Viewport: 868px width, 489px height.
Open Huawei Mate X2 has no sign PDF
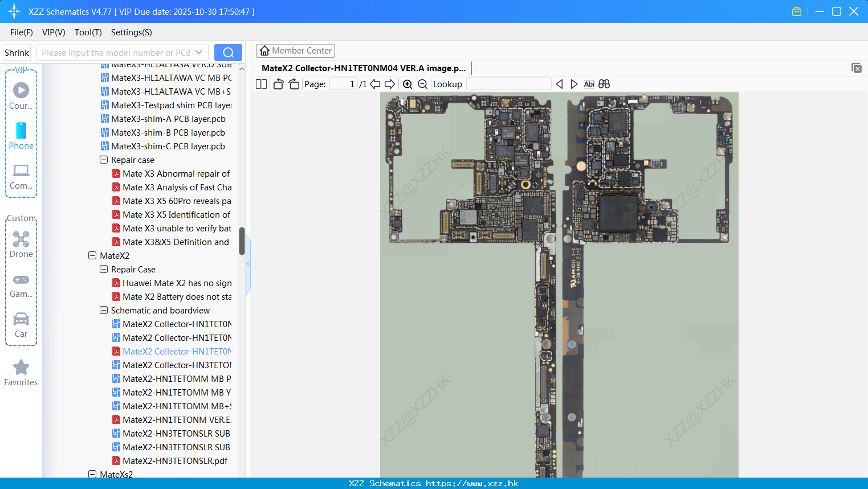pyautogui.click(x=172, y=283)
